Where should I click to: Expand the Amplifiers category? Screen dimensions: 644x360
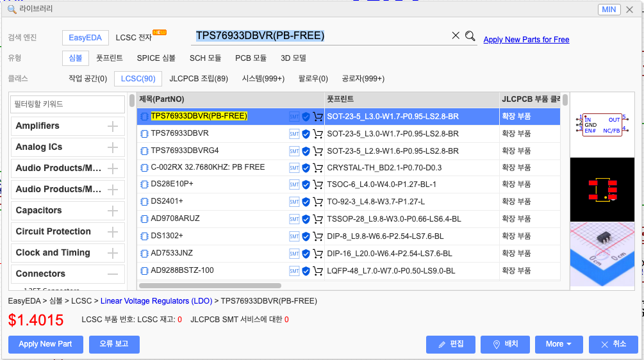pyautogui.click(x=113, y=126)
